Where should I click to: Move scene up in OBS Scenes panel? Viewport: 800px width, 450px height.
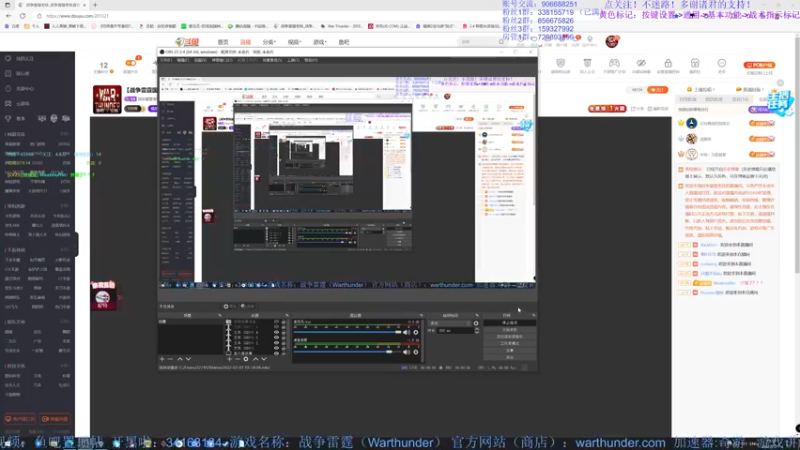180,359
